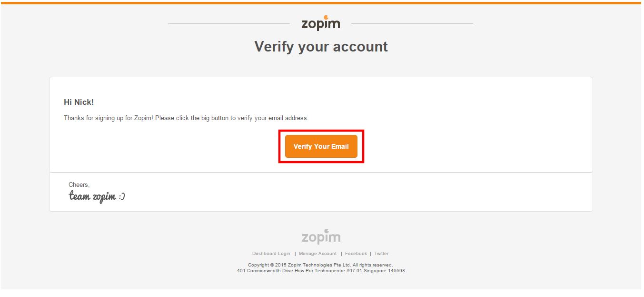The width and height of the screenshot is (644, 297).
Task: Open the Manage Account footer link
Action: (x=317, y=254)
